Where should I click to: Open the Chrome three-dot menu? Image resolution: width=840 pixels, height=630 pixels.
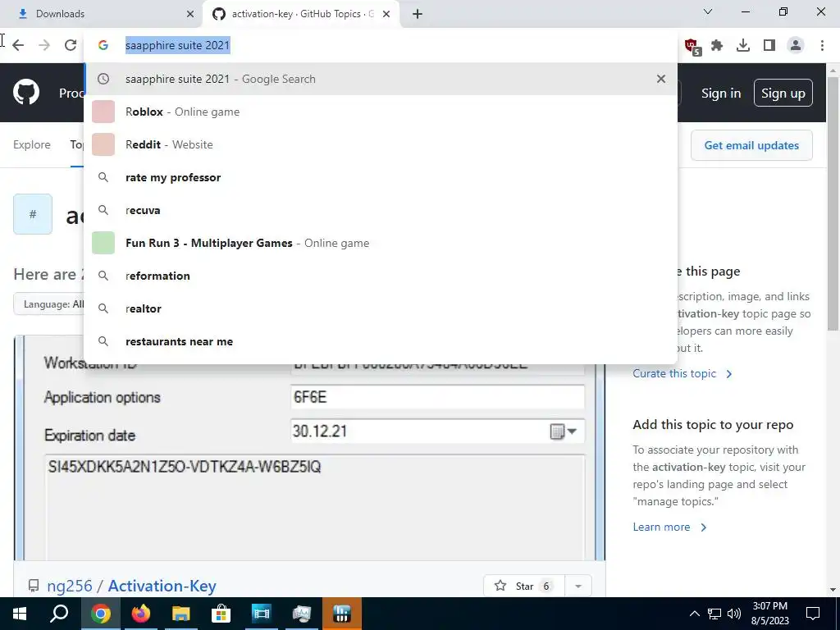[x=822, y=46]
